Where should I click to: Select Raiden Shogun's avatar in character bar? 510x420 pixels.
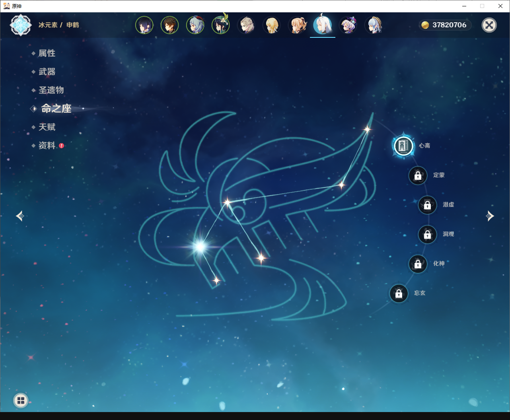pyautogui.click(x=144, y=25)
